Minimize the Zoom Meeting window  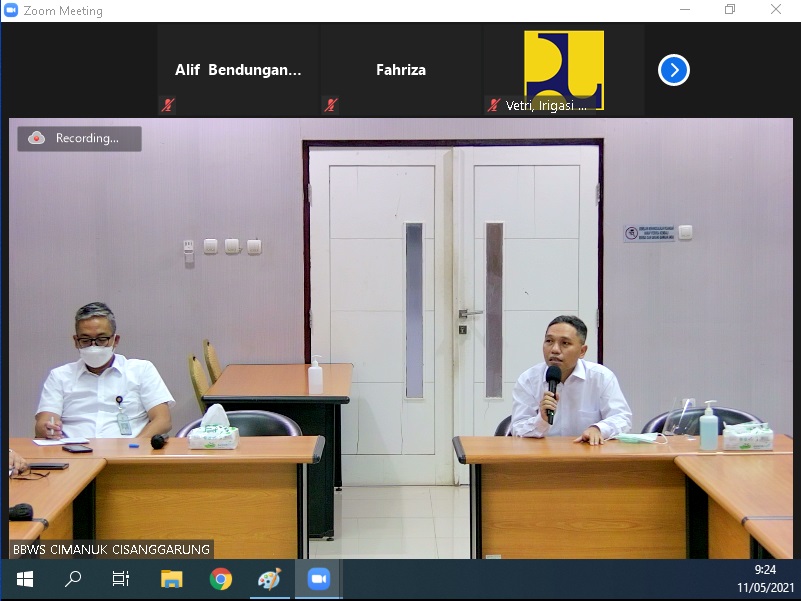(685, 10)
